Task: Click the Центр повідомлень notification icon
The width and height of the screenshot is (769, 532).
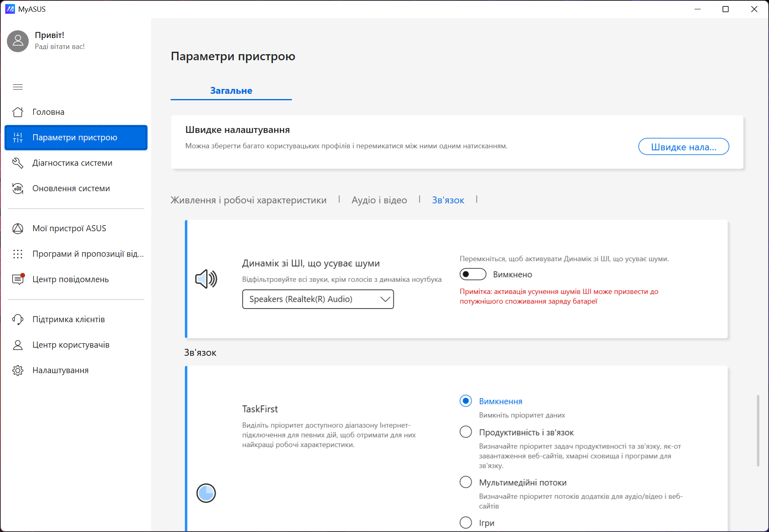Action: [x=18, y=279]
